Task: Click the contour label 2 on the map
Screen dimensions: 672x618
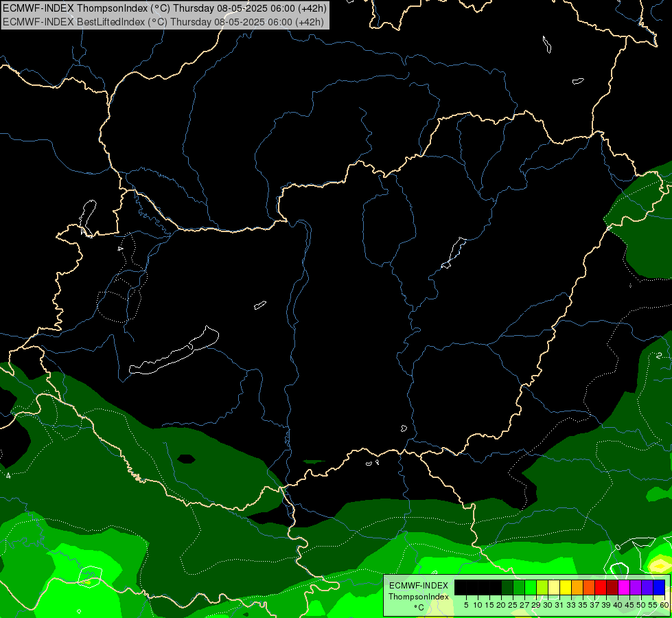Action: point(659,355)
